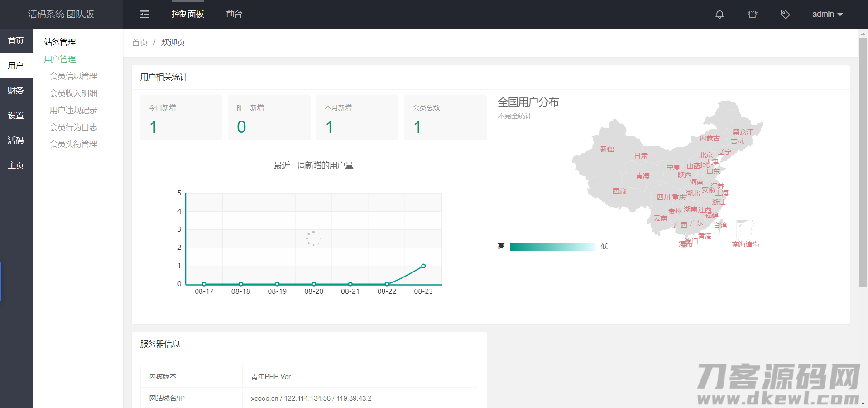Switch to the 控制面板 tab
The height and width of the screenshot is (408, 868).
click(x=187, y=14)
